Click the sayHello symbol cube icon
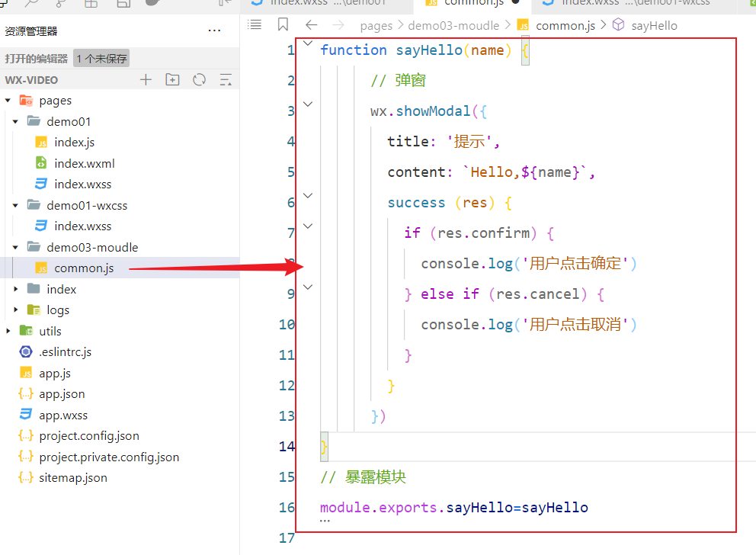Viewport: 756px width, 555px height. point(618,24)
